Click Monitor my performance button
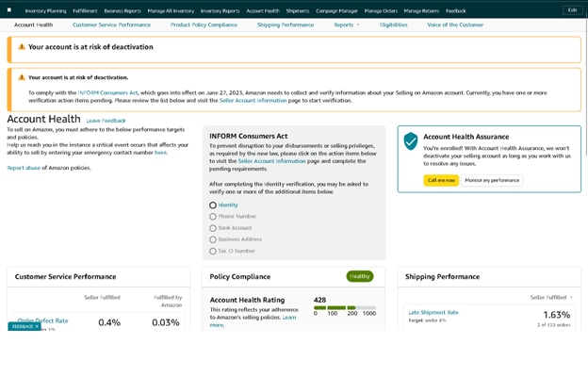588x377 pixels. 492,180
